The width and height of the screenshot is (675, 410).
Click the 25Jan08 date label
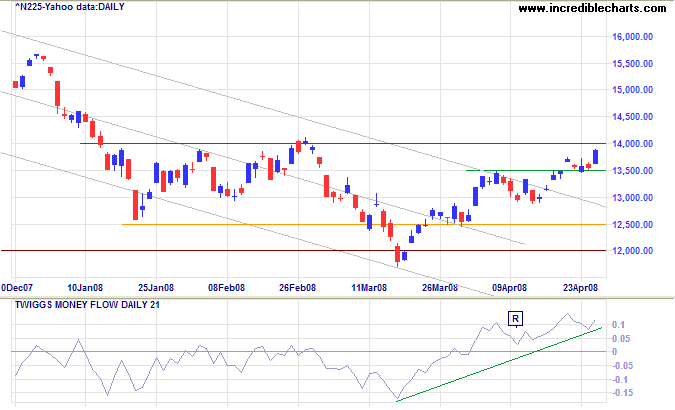click(156, 288)
